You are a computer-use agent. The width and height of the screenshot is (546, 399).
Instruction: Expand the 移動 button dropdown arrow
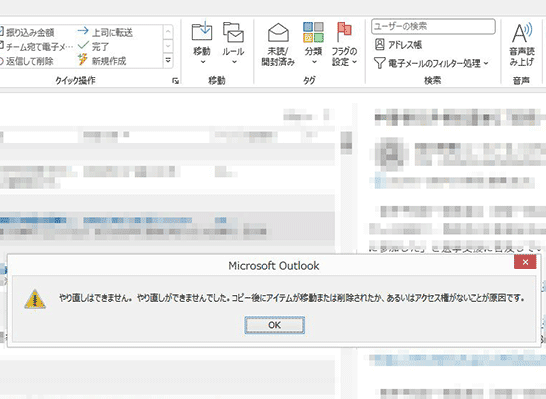click(x=202, y=62)
